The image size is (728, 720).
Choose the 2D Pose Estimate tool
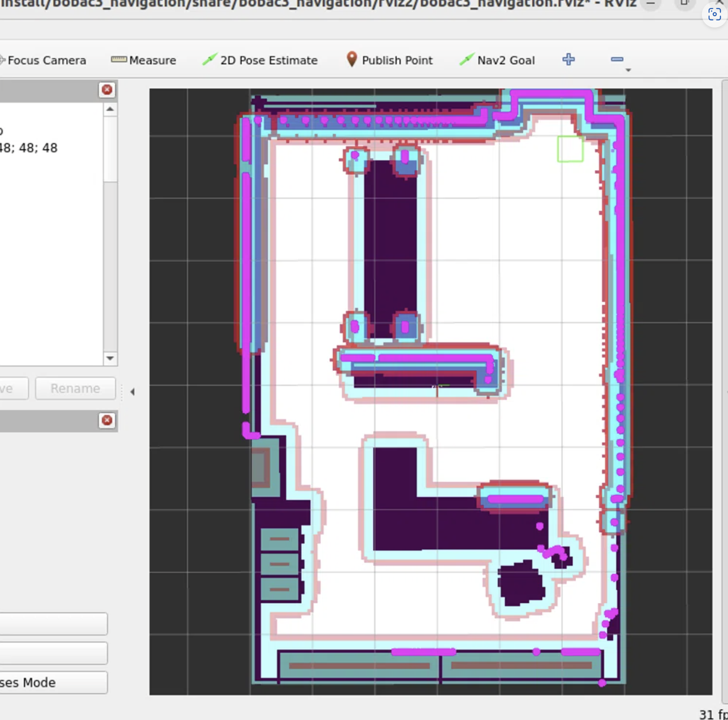pyautogui.click(x=260, y=60)
